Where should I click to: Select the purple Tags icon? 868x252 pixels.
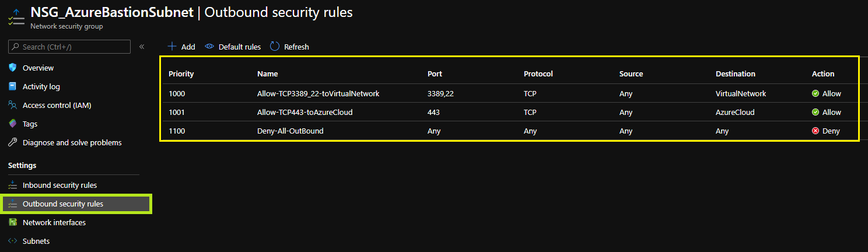pyautogui.click(x=13, y=124)
